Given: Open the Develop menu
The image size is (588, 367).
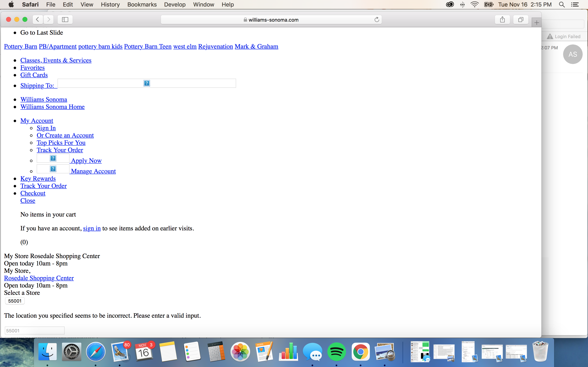Looking at the screenshot, I should (175, 5).
